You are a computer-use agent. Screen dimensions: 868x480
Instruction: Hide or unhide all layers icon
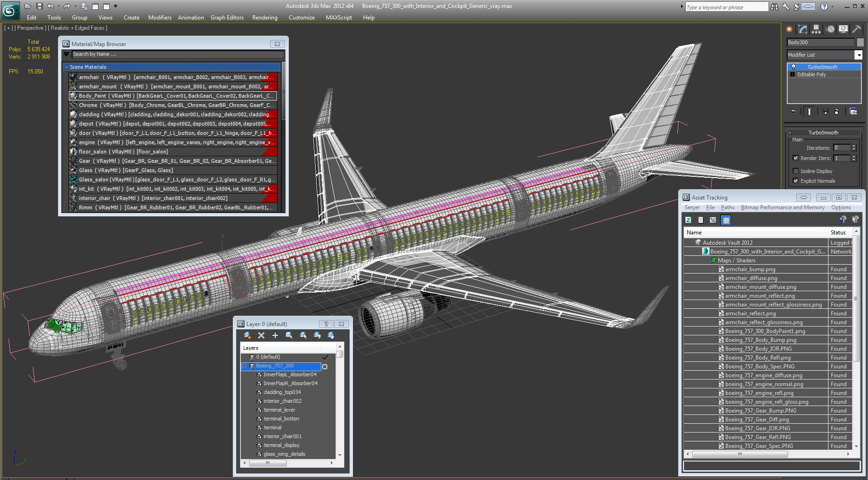[317, 335]
